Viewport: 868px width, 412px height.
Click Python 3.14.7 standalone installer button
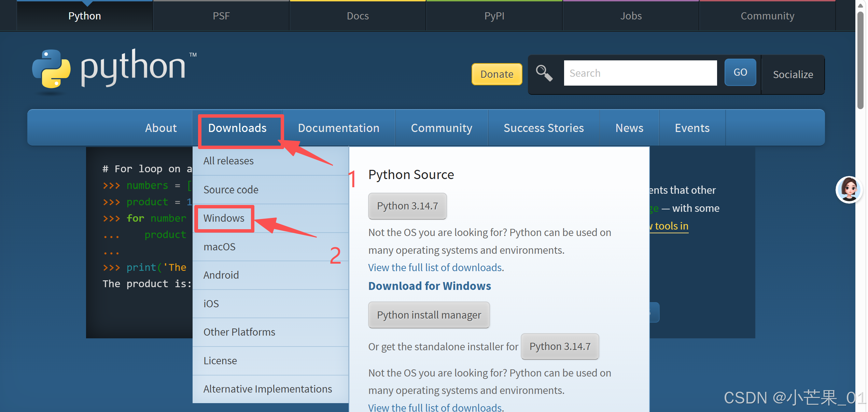[x=560, y=347]
